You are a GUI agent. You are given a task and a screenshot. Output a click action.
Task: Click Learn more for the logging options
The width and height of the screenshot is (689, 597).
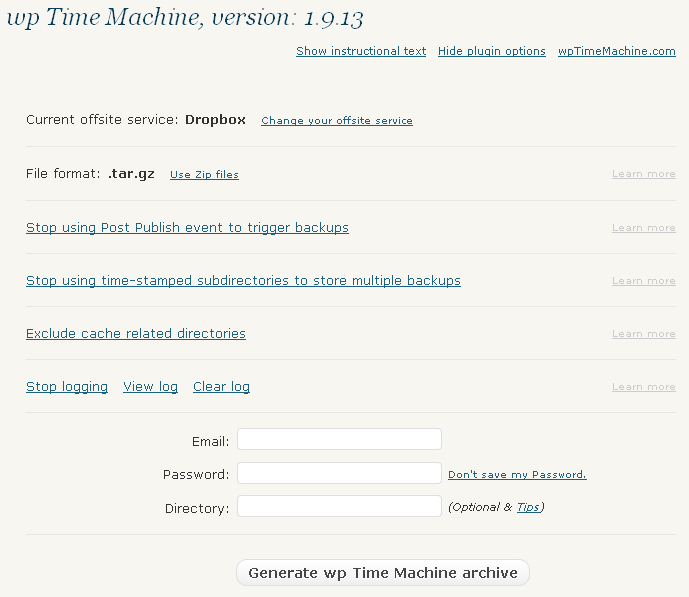[643, 387]
